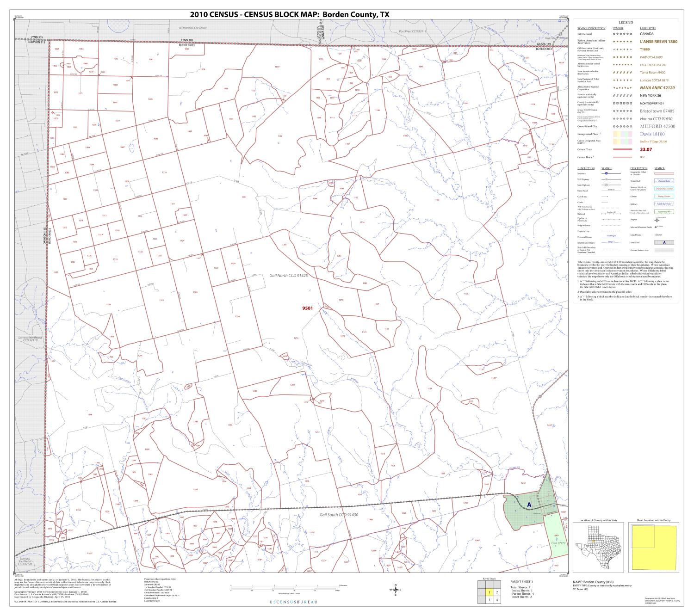Click the Water Body legend symbol

click(663, 181)
